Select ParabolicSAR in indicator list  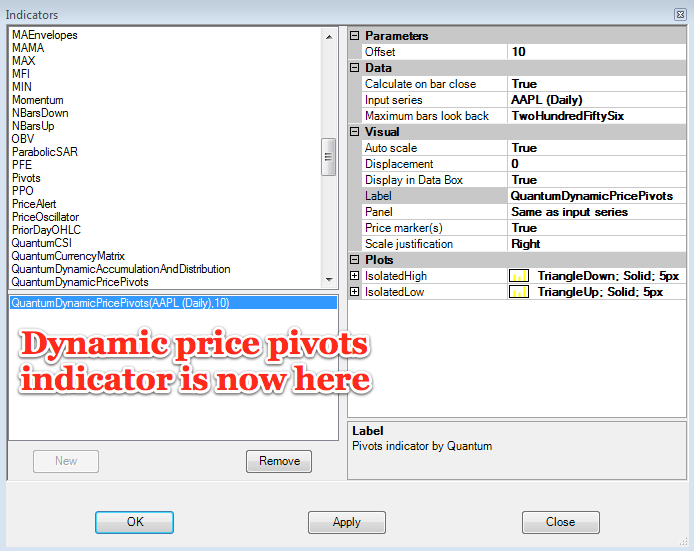point(45,152)
